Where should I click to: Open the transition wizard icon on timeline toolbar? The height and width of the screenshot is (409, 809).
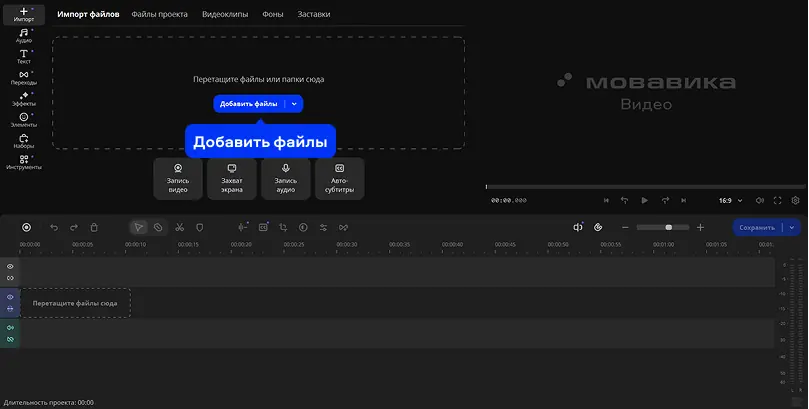tap(343, 227)
